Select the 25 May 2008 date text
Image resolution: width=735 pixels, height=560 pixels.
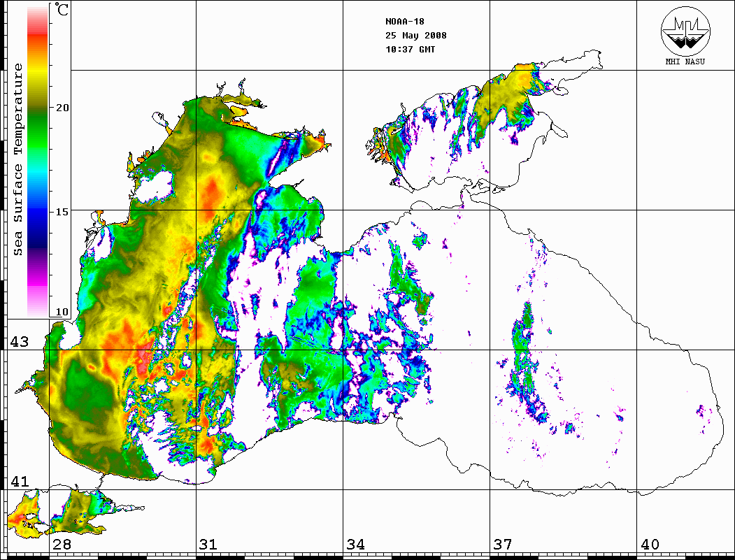coord(415,36)
